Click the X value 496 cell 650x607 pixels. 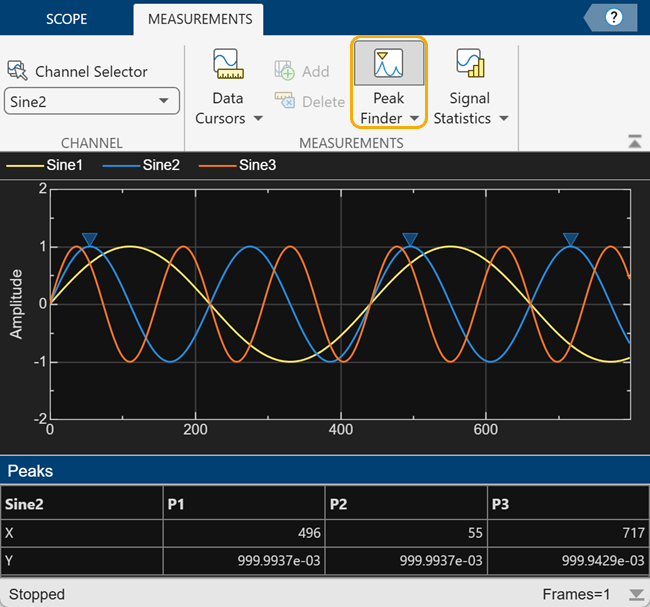[x=244, y=533]
